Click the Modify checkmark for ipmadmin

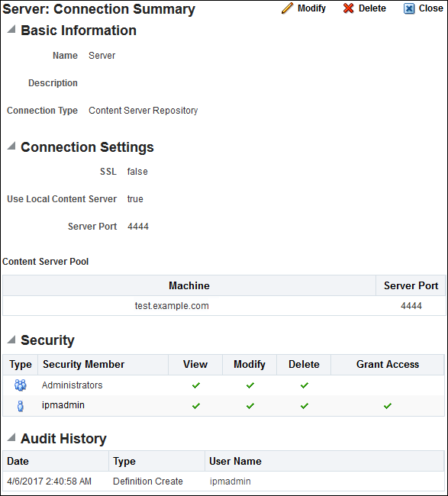250,406
